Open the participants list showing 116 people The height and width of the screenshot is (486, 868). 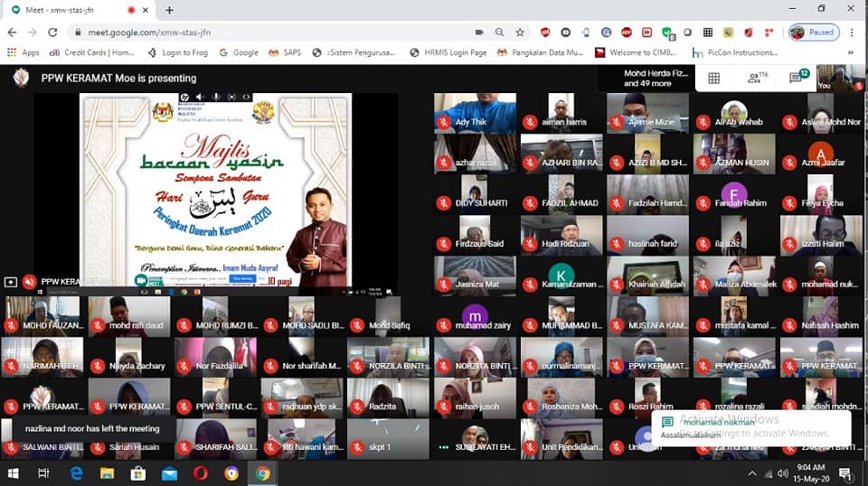(x=758, y=78)
